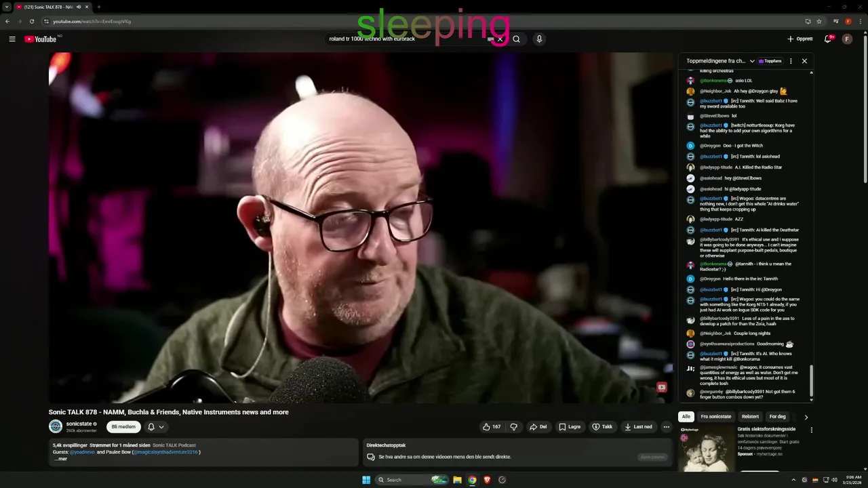Screen dimensions: 868x488
Task: Open Chrome three-dot menu
Action: pyautogui.click(x=860, y=21)
